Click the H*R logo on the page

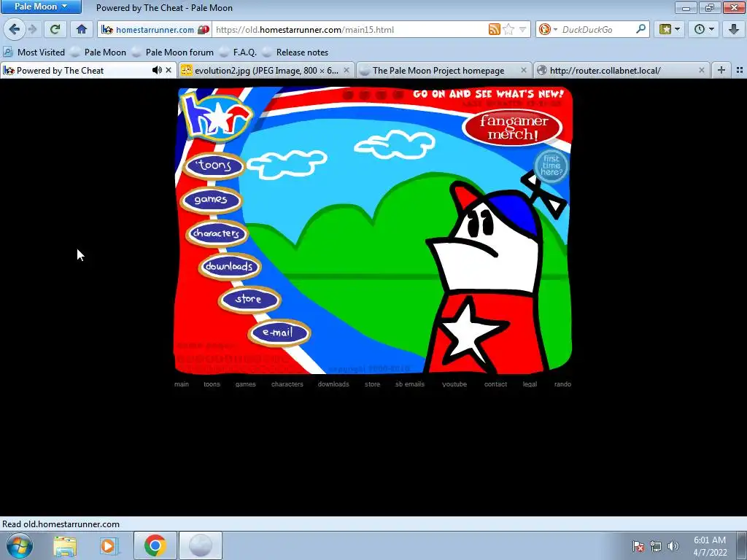[x=216, y=117]
